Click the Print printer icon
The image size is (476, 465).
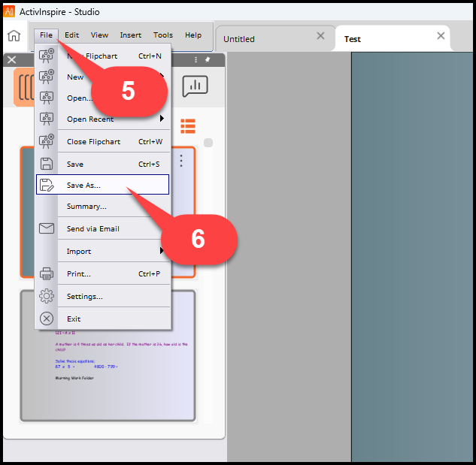click(x=47, y=273)
